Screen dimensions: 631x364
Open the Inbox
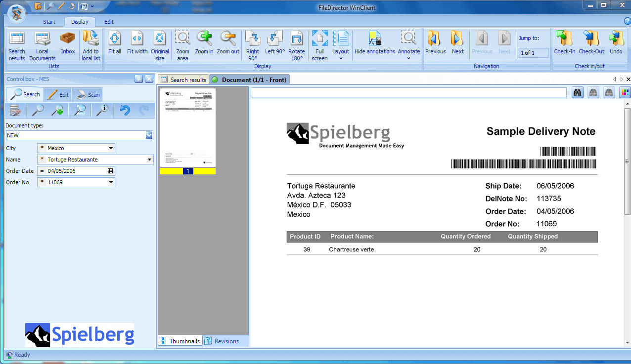[x=68, y=42]
